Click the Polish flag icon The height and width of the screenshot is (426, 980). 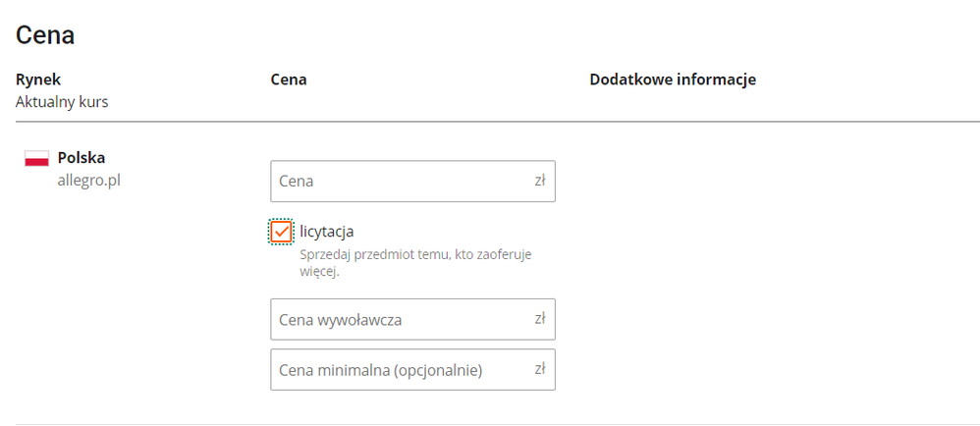coord(37,159)
